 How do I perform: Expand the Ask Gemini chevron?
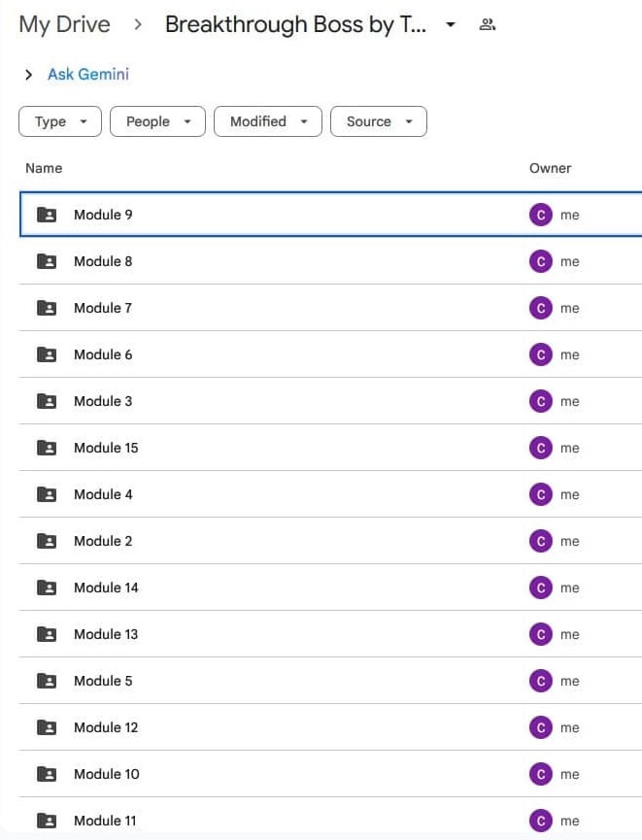pyautogui.click(x=29, y=75)
